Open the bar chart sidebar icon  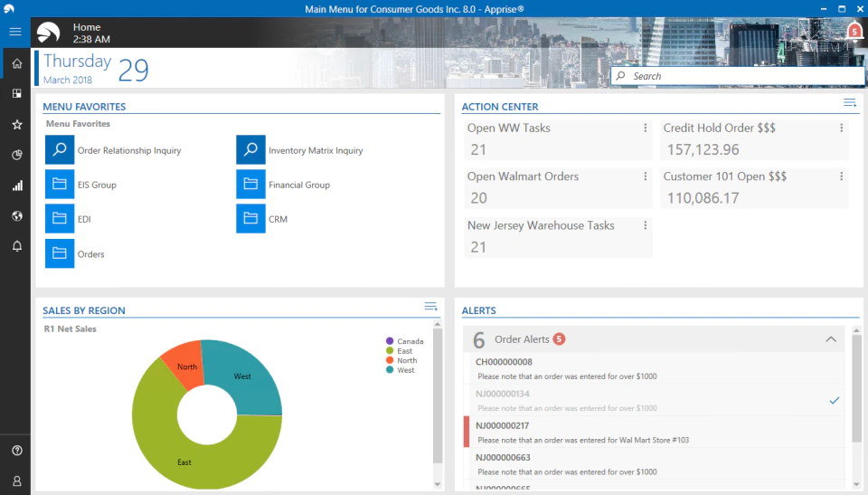point(17,186)
